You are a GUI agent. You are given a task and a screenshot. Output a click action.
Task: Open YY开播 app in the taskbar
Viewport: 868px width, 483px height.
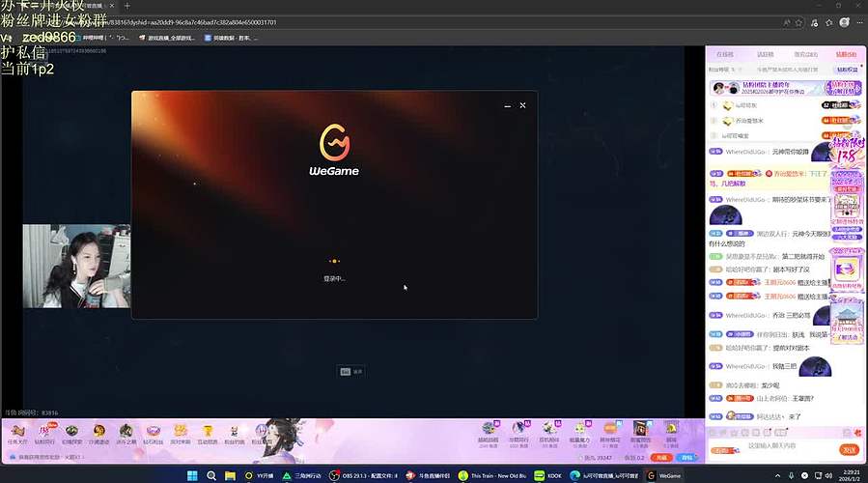[256, 475]
